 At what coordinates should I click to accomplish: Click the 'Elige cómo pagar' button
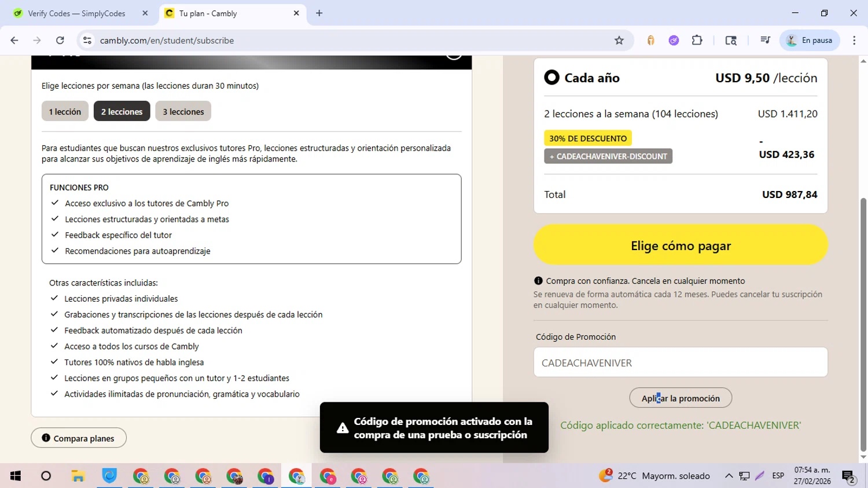click(681, 245)
